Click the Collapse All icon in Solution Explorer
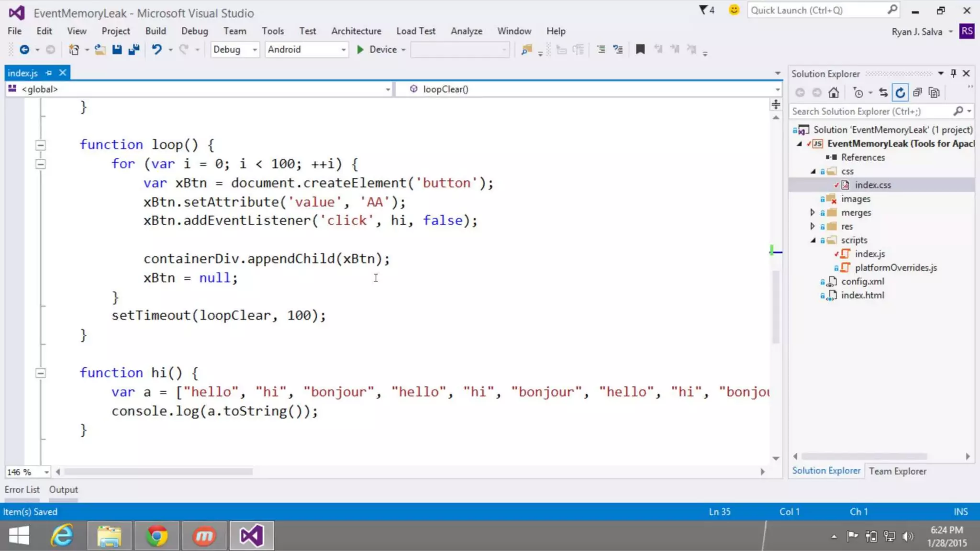The width and height of the screenshot is (980, 551). pyautogui.click(x=917, y=93)
